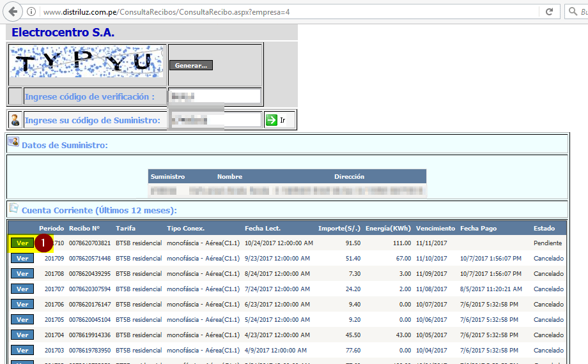Open site information icon in address bar
588x364 pixels.
[x=31, y=12]
